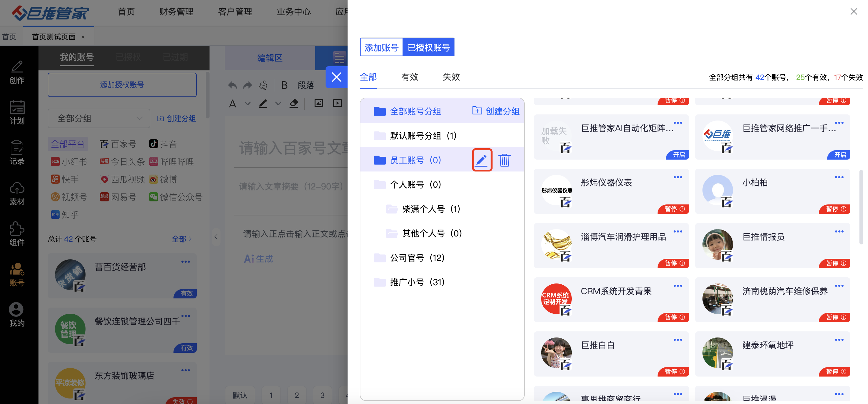Toggle 暂停 status on 济南槐荫汽车维修保养 card

coord(835,317)
